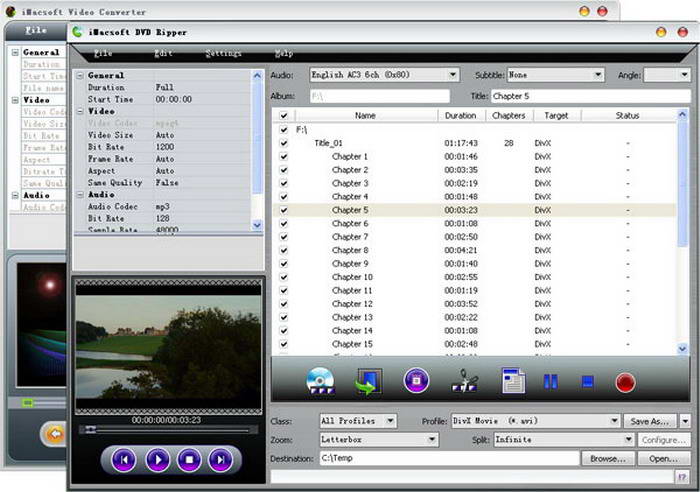Image resolution: width=700 pixels, height=492 pixels.
Task: Play the preview video
Action: pos(157,460)
